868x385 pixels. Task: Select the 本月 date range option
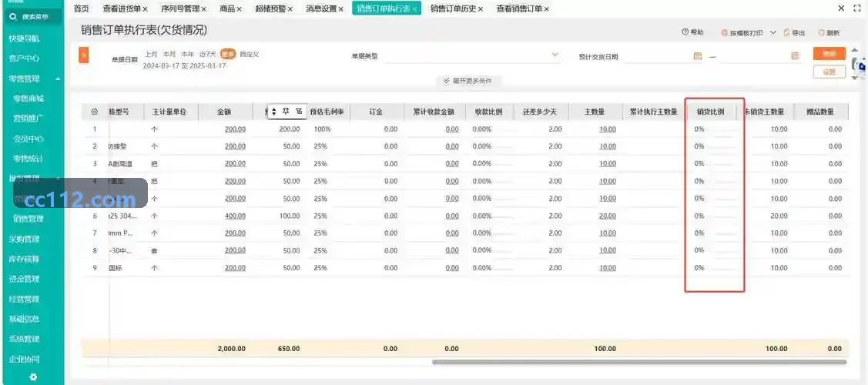click(x=169, y=54)
